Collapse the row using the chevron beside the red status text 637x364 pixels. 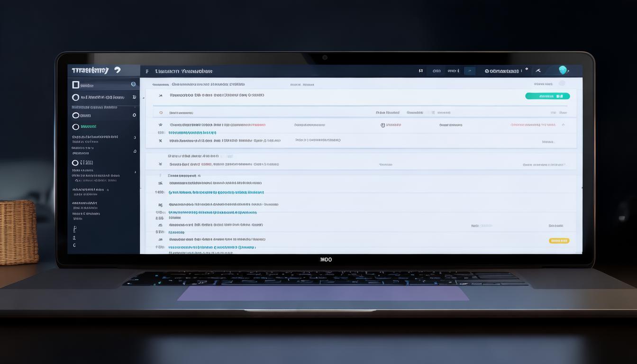pyautogui.click(x=563, y=125)
